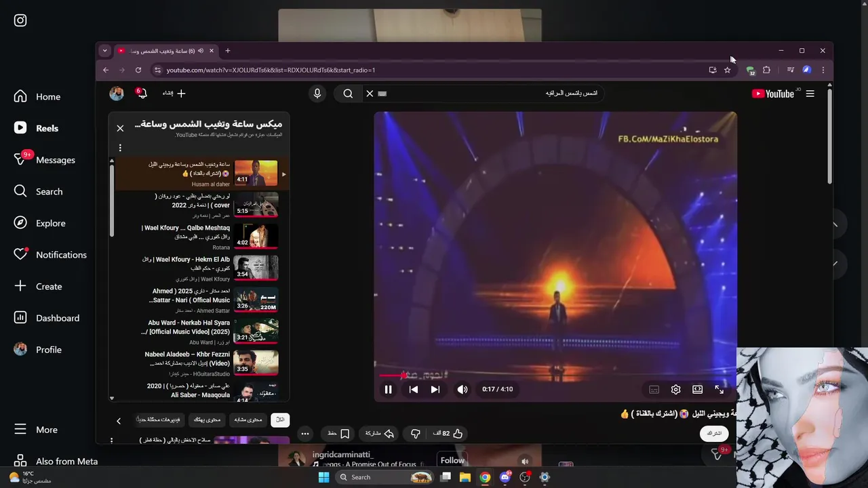Open Discord from the taskbar

click(505, 477)
